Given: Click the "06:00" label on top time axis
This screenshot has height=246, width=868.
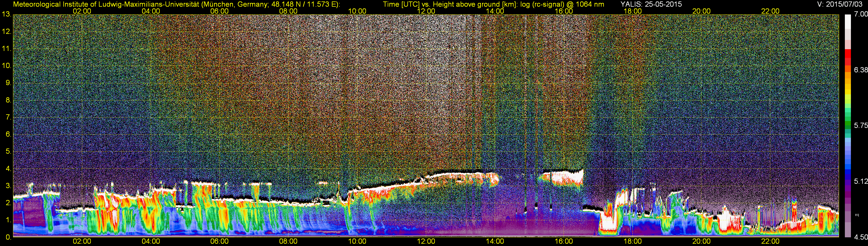Looking at the screenshot, I should pyautogui.click(x=219, y=11).
